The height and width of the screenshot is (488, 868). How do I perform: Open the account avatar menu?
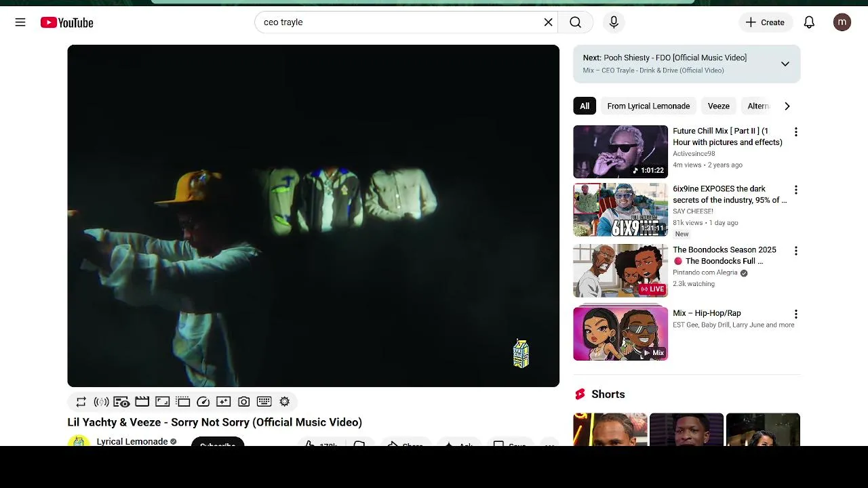842,22
